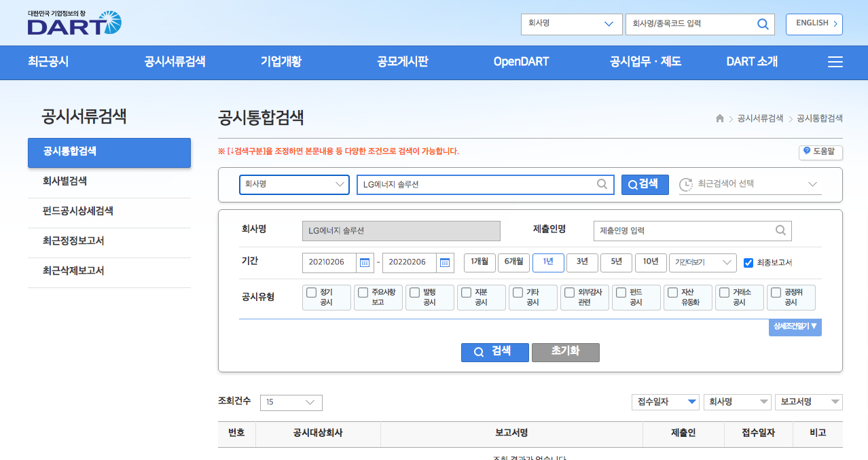Check the 거래소공시 checkbox

[x=724, y=293]
